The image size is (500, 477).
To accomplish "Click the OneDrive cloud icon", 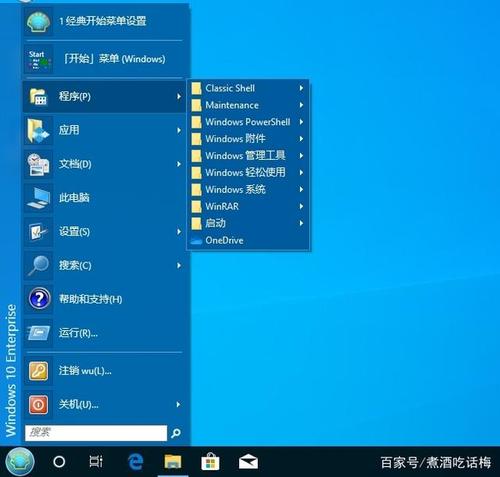I will tap(196, 241).
